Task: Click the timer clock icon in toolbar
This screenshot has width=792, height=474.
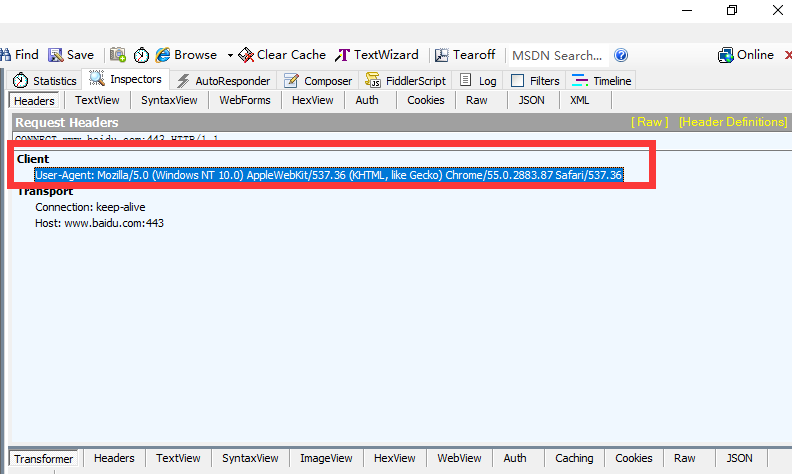Action: (x=141, y=55)
